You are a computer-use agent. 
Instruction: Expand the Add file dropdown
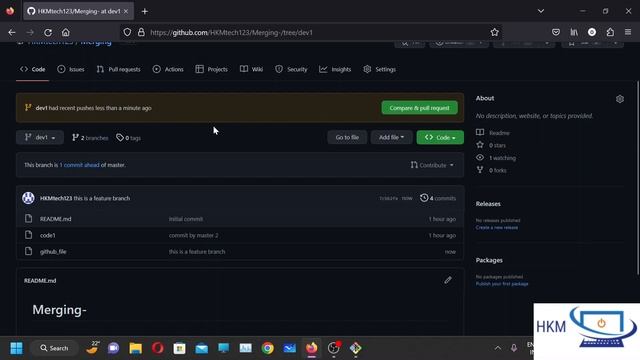(391, 138)
